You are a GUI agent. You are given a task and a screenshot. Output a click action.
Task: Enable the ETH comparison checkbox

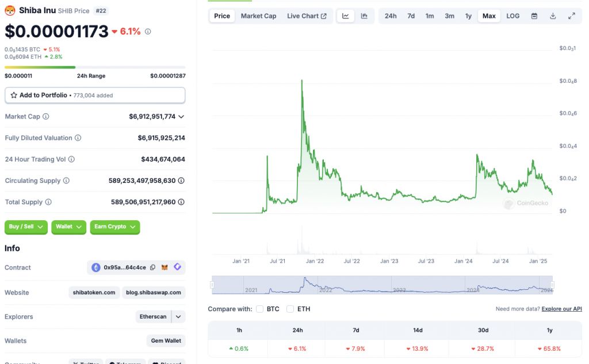click(x=290, y=309)
